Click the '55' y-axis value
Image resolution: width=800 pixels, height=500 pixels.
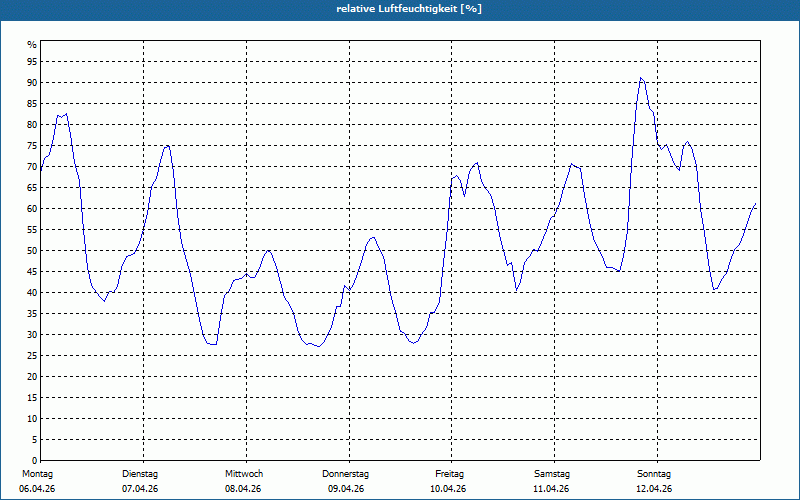(x=32, y=230)
